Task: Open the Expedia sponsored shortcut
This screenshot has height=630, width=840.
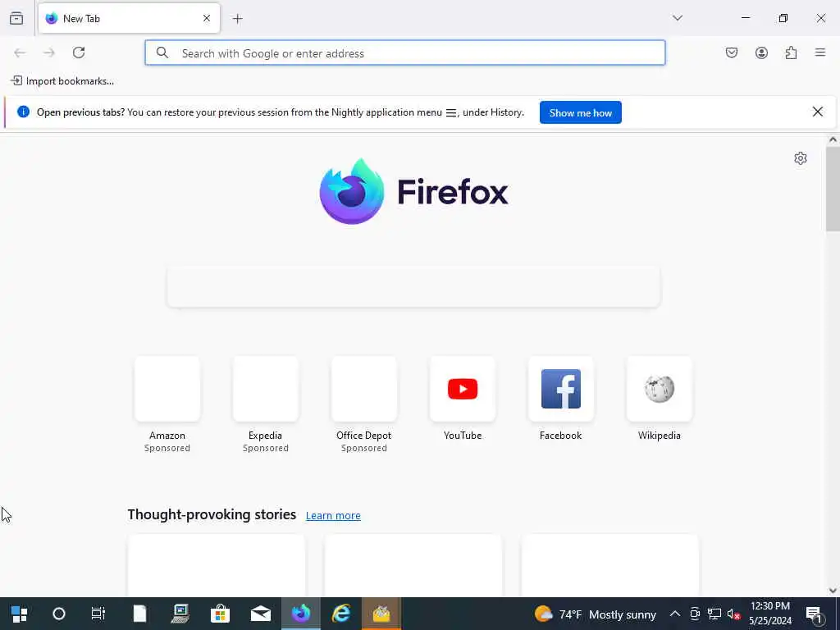Action: click(266, 404)
